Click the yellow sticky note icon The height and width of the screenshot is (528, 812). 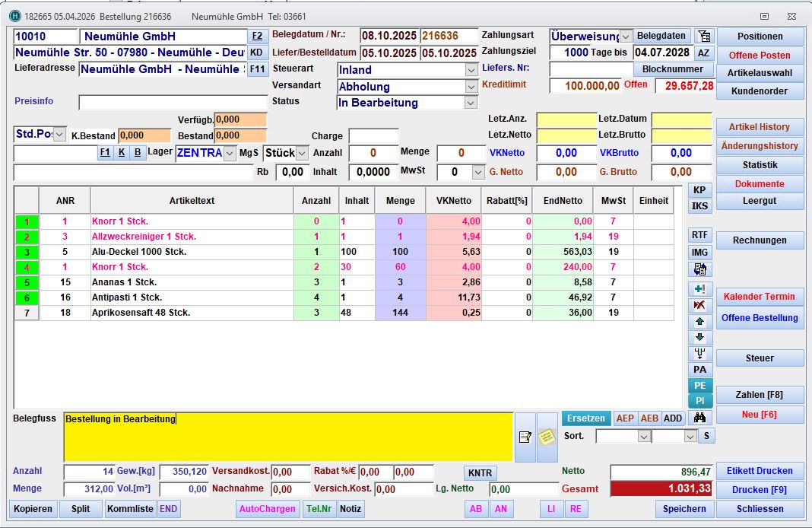[547, 437]
